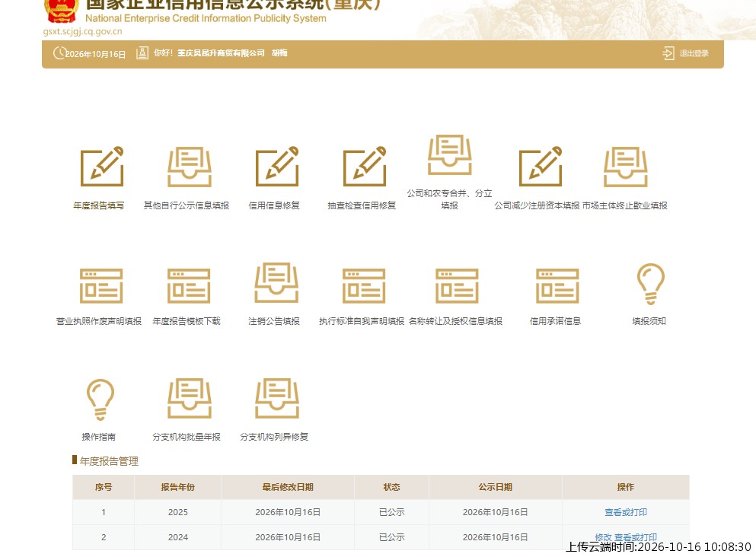Click the 年度报告管理 section heading
756x557 pixels.
point(109,461)
